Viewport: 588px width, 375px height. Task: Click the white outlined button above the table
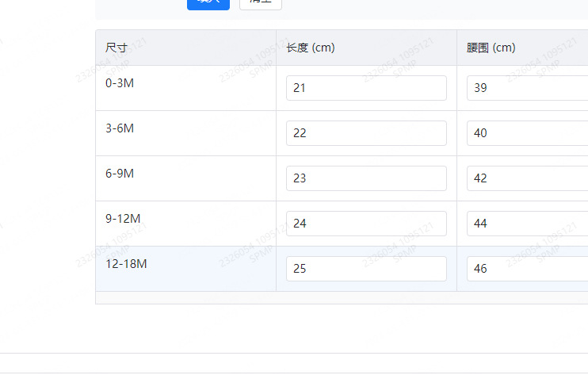pos(260,3)
